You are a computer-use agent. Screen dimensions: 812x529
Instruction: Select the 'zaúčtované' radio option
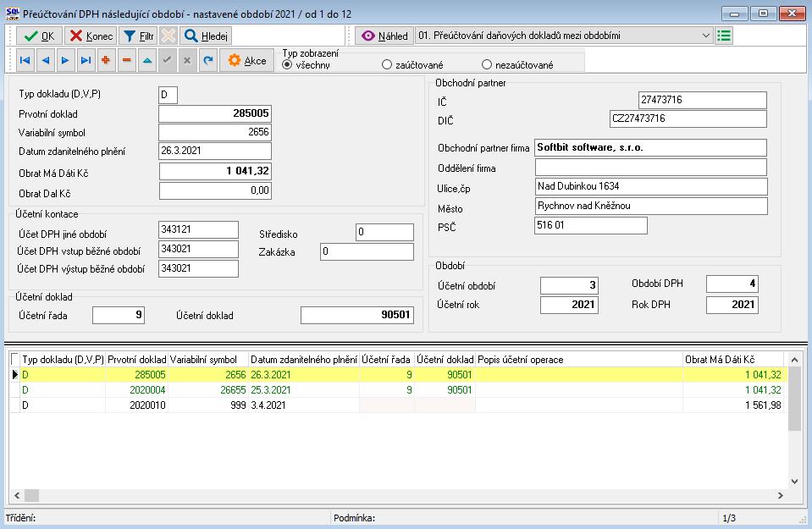pos(412,65)
